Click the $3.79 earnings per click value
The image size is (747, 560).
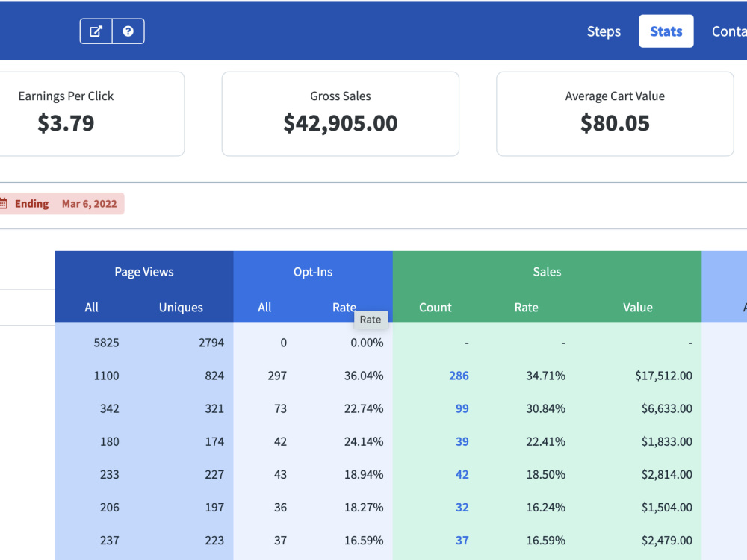click(66, 123)
